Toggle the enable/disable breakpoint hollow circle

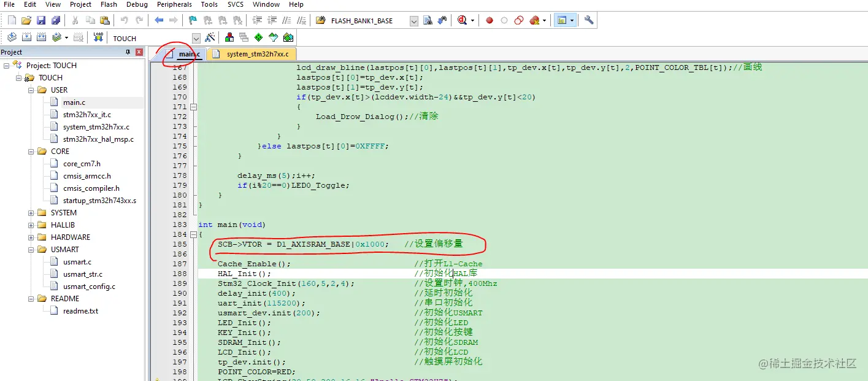click(504, 20)
